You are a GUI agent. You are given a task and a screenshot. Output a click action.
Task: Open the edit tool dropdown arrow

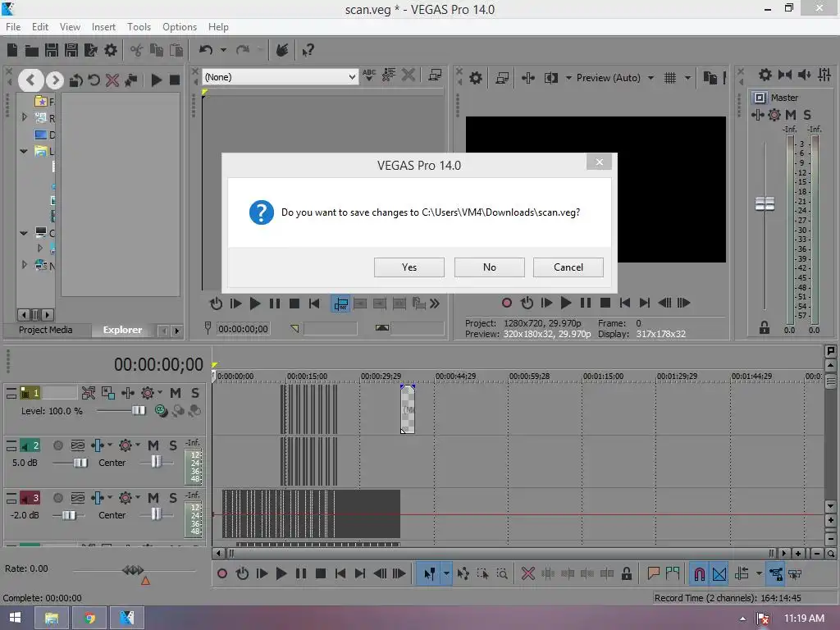[x=446, y=573]
